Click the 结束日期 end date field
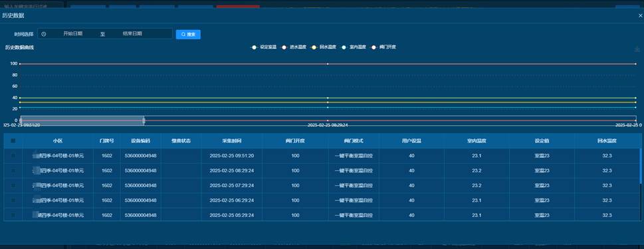644x249 pixels. point(132,34)
